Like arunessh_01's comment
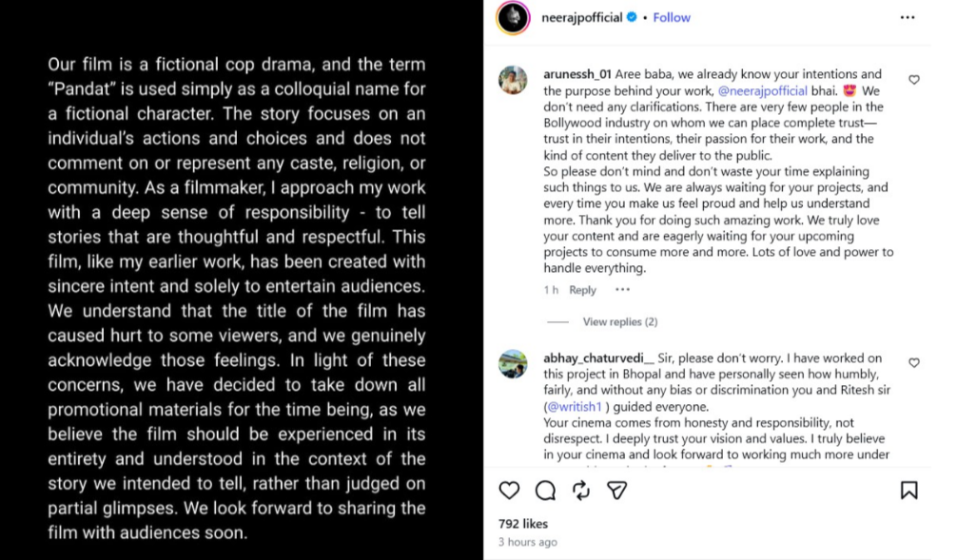 pyautogui.click(x=914, y=80)
